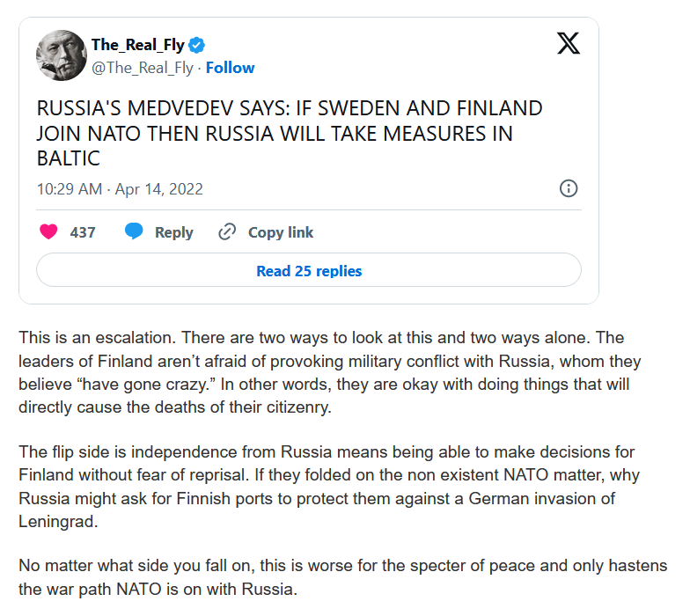Click the Medvedev tweet headline text
Screen dimensions: 690x616
tap(289, 134)
